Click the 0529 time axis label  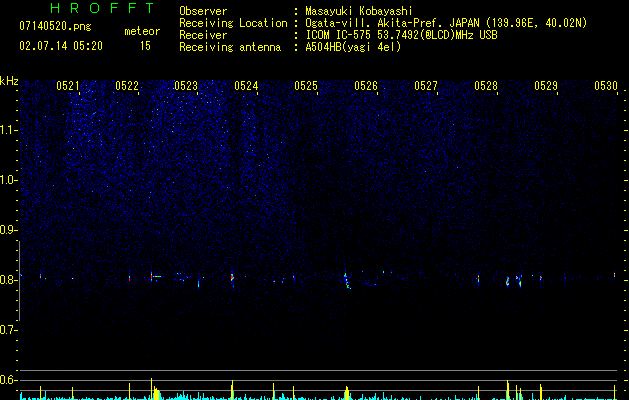(x=546, y=86)
